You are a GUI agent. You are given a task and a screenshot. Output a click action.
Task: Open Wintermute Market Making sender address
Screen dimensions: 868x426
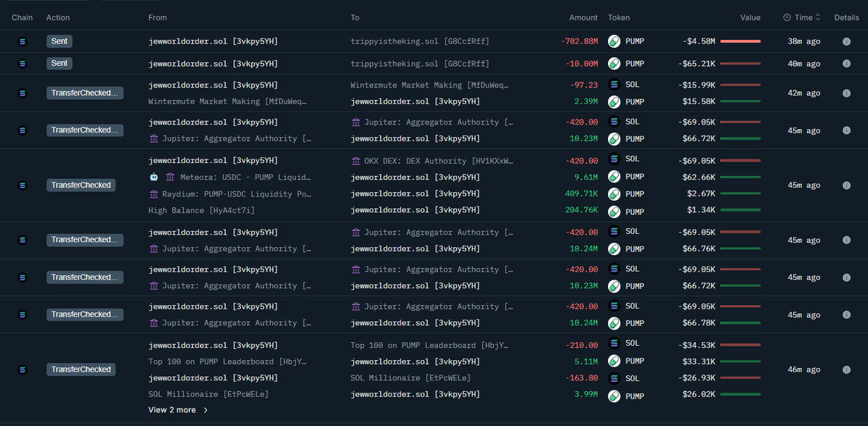(x=227, y=101)
